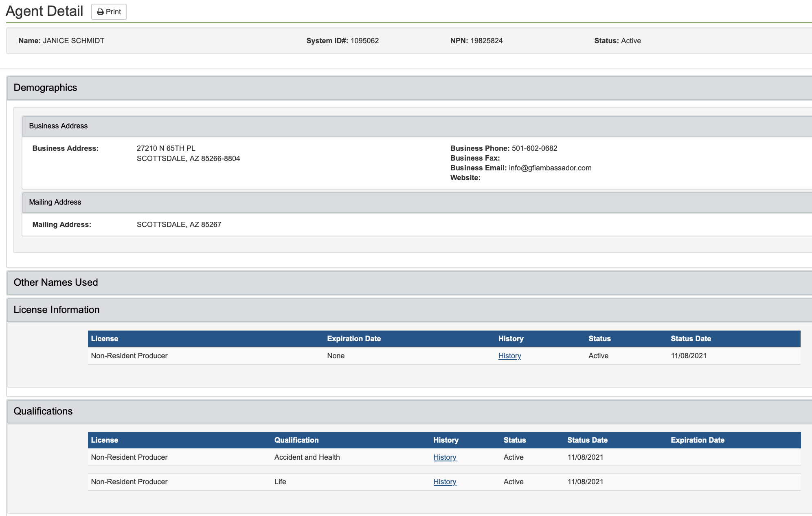Screen dimensions: 812x516
Task: Open History link for Non-Resident Producer license
Action: [x=509, y=356]
